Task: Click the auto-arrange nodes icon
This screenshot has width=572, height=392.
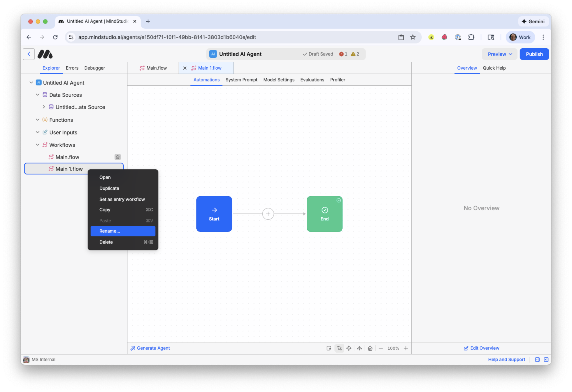Action: click(359, 348)
